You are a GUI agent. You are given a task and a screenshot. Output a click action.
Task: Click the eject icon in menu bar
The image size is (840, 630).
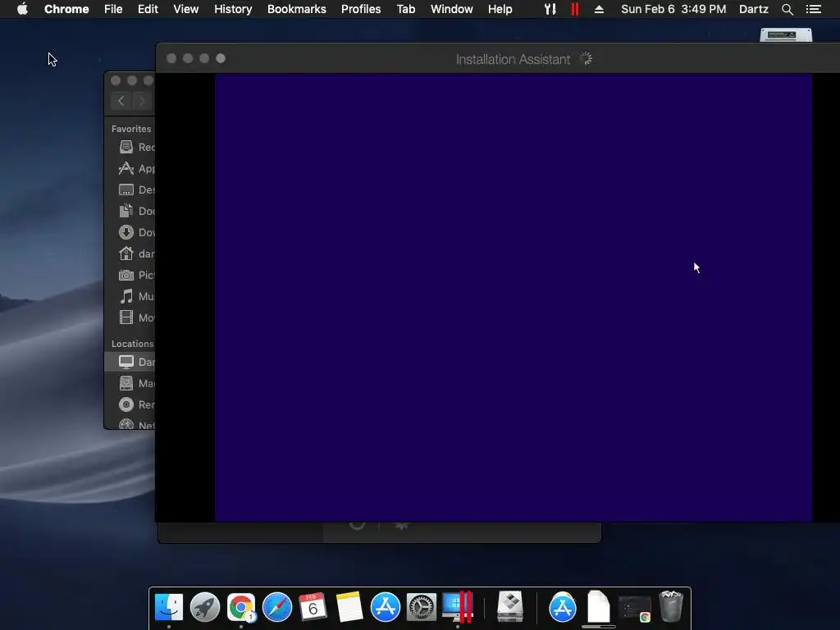coord(599,9)
